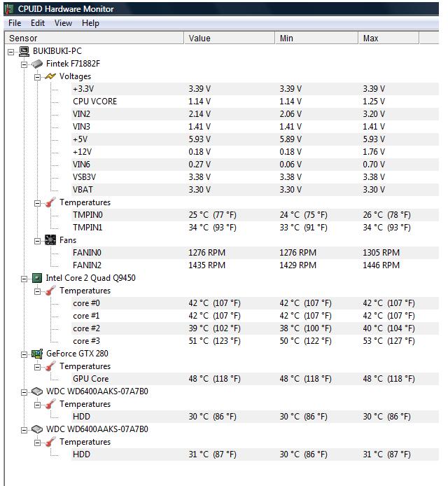The width and height of the screenshot is (448, 486).
Task: Click the GeForce GTX 280 graphics card icon
Action: 37,354
